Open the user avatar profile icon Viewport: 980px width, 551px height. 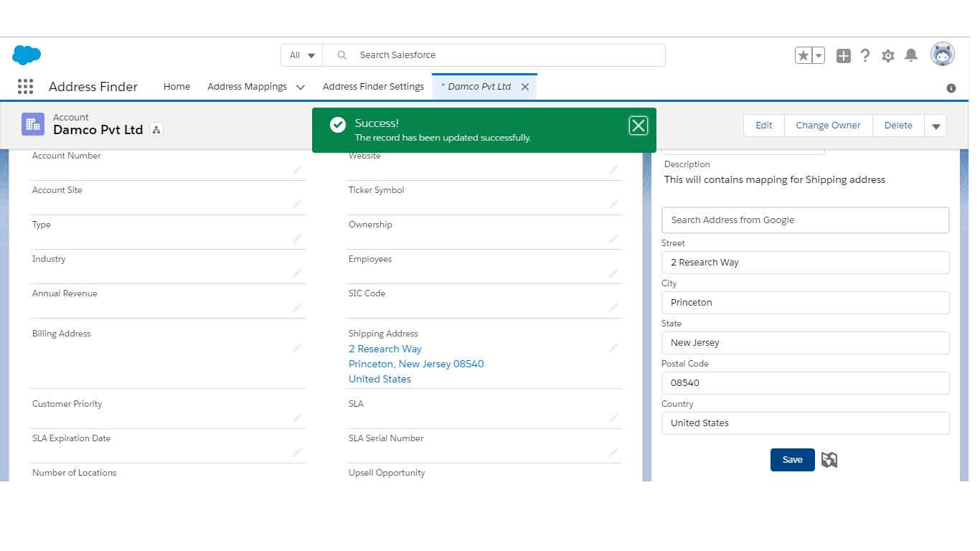942,53
